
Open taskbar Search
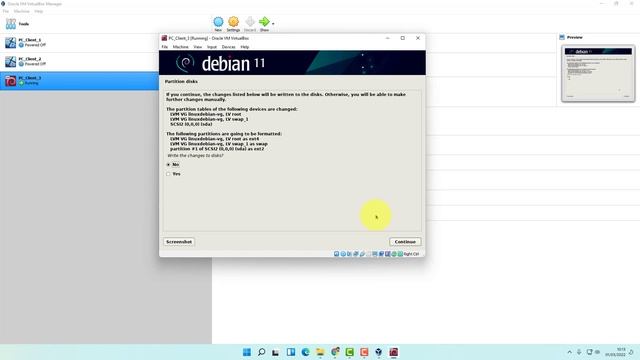click(x=262, y=352)
